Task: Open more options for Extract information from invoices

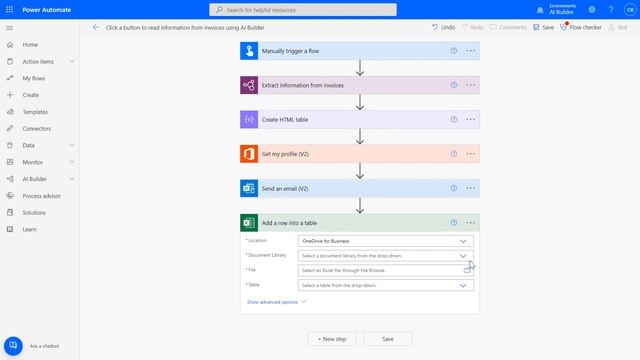Action: point(471,85)
